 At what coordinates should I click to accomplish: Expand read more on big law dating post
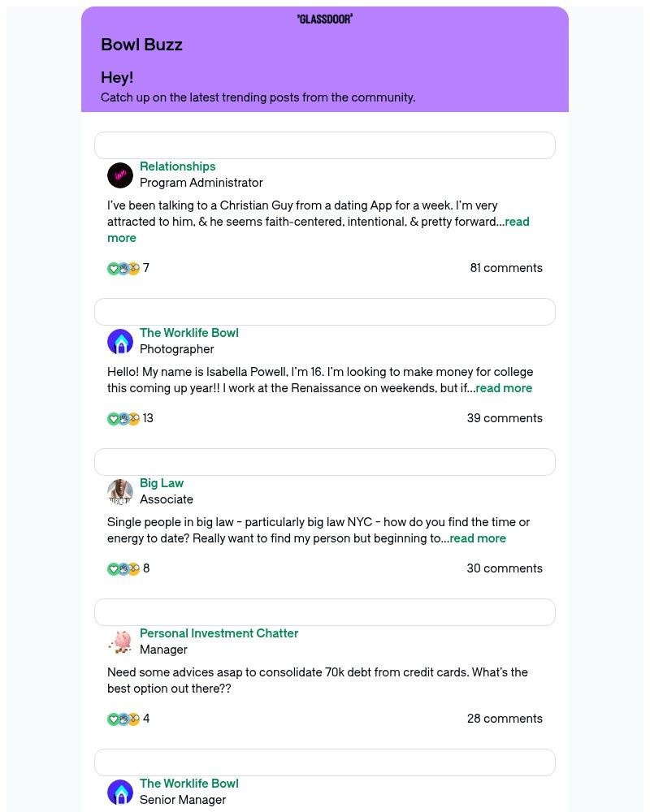478,538
